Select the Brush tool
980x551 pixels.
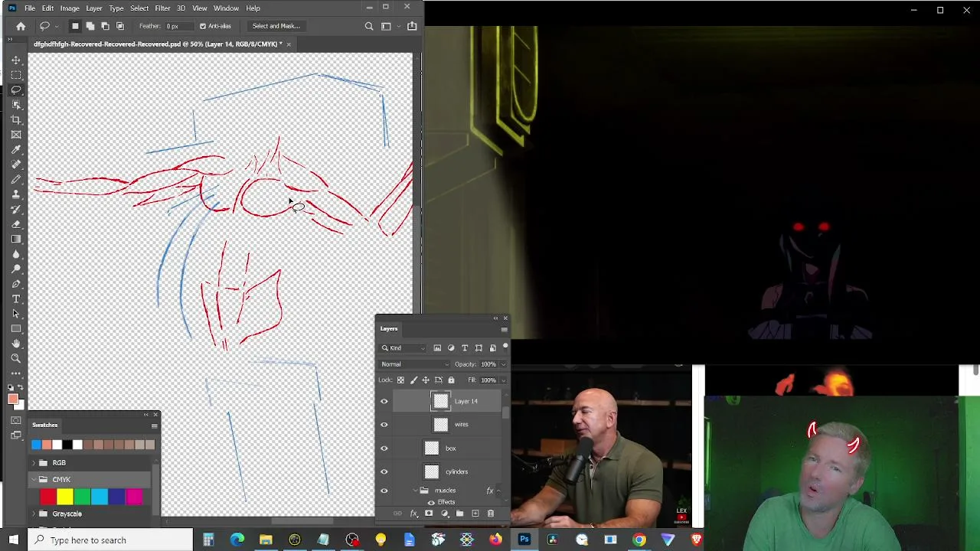pyautogui.click(x=16, y=179)
